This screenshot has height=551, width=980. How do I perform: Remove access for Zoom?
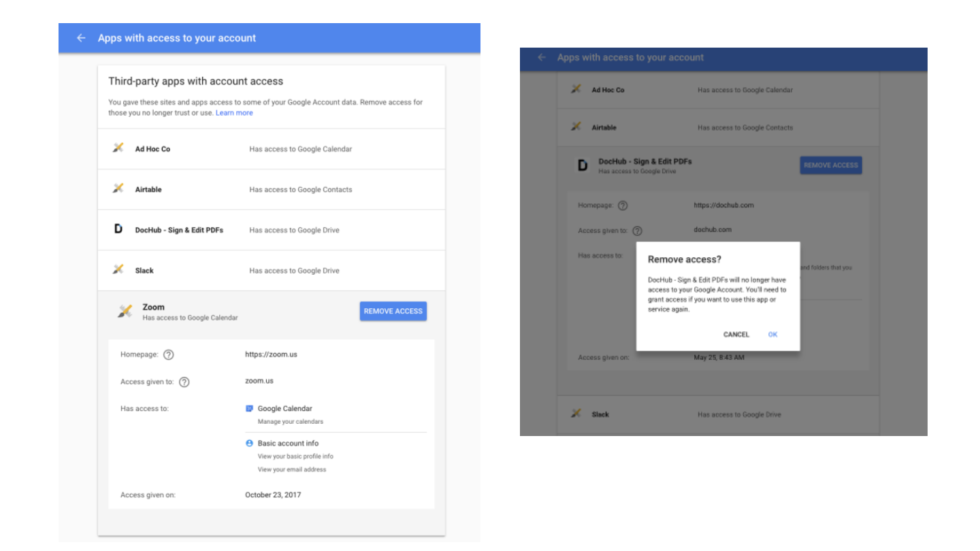pos(393,311)
